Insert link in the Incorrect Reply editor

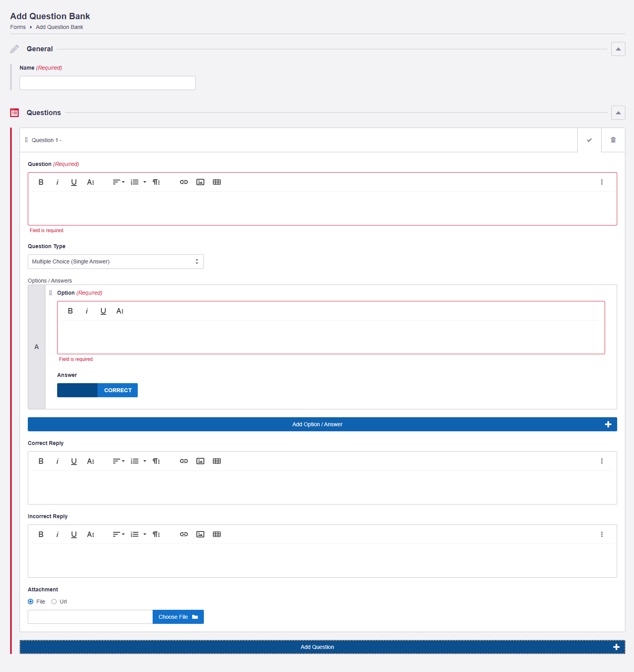184,534
